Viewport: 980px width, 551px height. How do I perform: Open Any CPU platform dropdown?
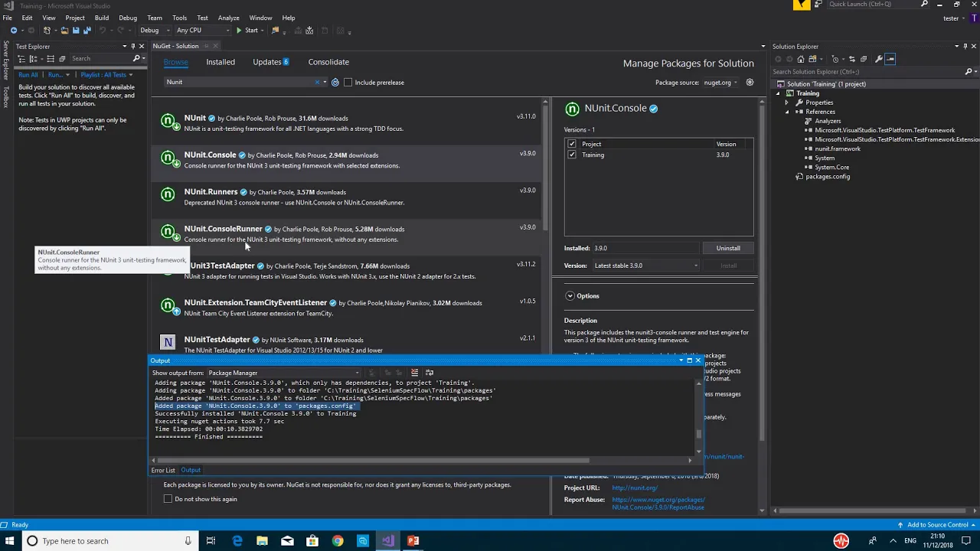point(202,31)
